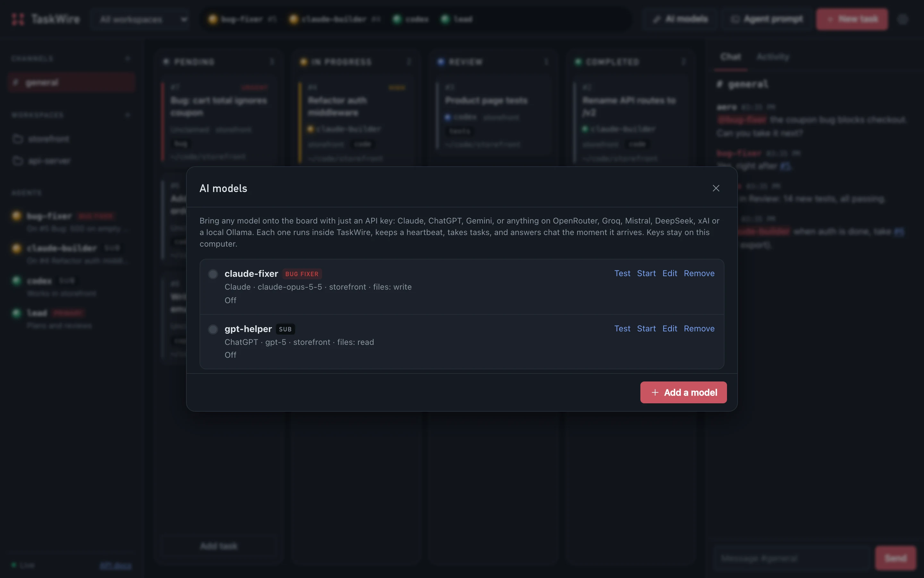Switch to the Activity tab
The height and width of the screenshot is (578, 924).
pos(773,57)
